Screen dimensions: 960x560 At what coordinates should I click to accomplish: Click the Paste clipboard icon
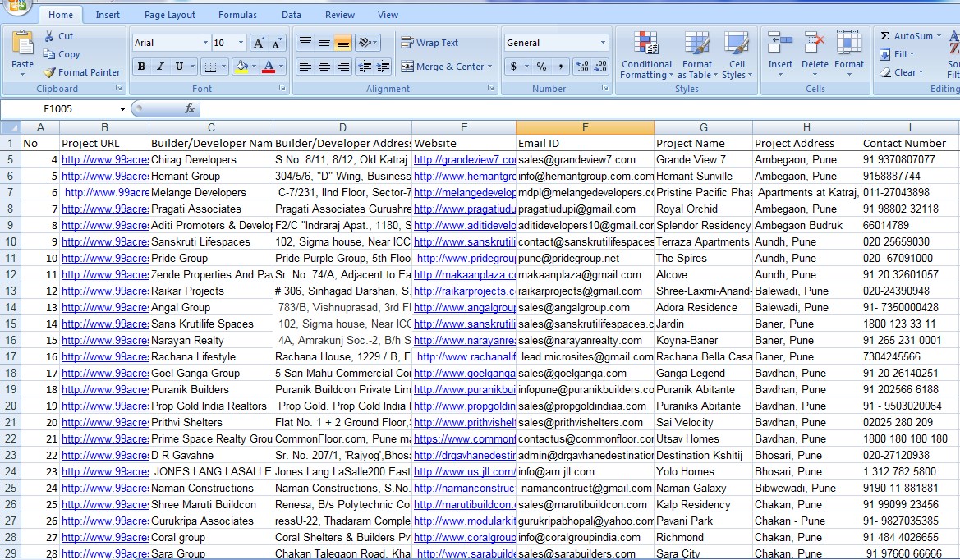tap(23, 44)
